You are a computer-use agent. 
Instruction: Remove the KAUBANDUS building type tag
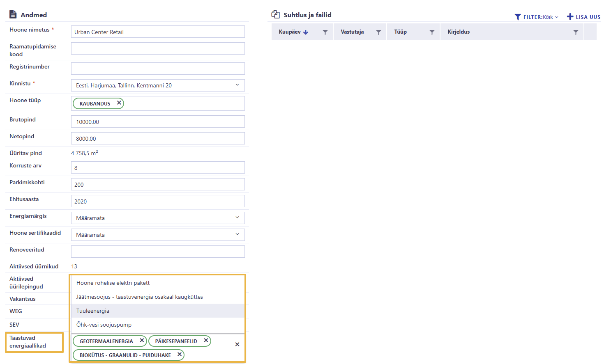[119, 103]
